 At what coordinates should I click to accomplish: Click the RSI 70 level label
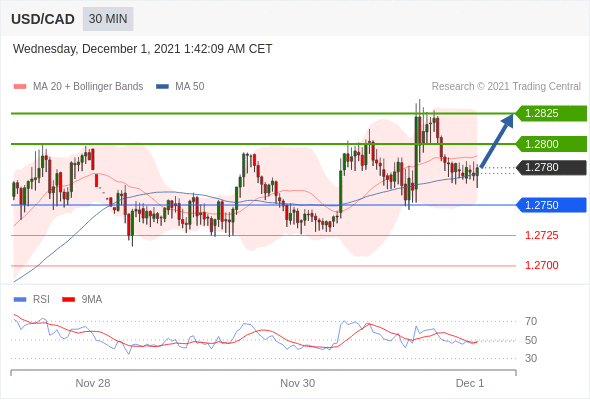pos(531,321)
